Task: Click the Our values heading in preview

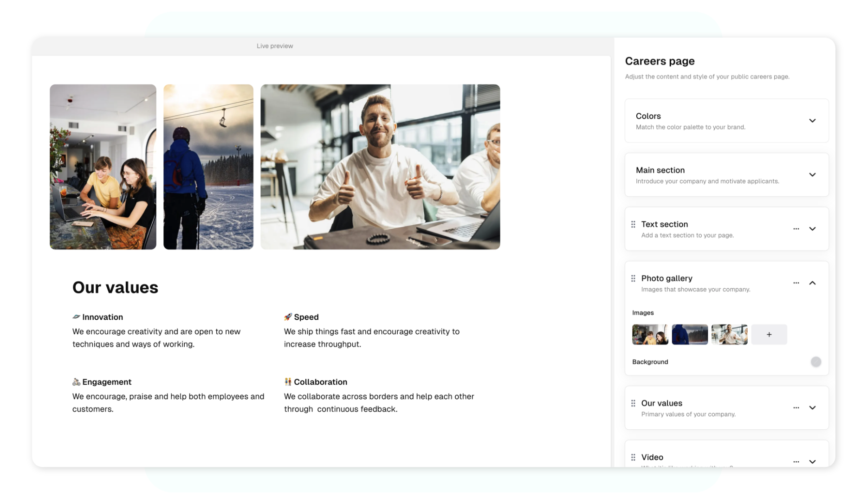Action: coord(115,288)
